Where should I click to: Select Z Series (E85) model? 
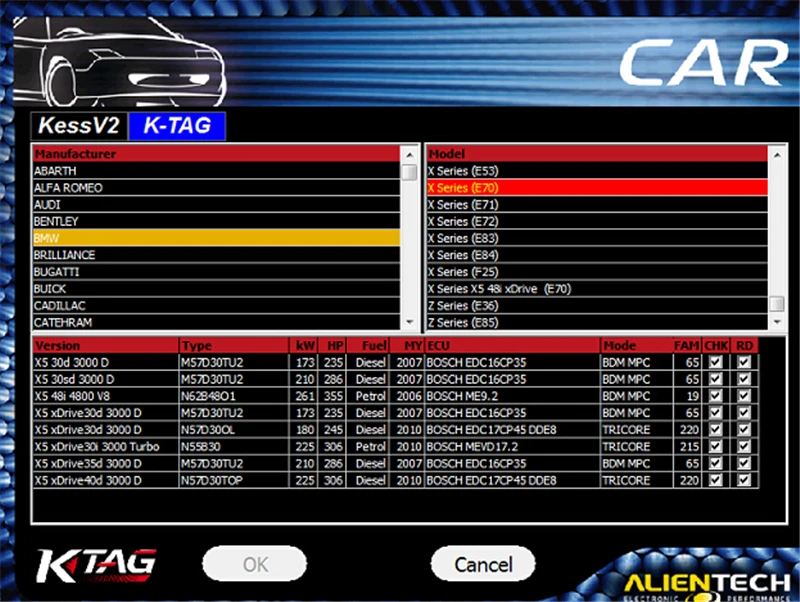tap(597, 322)
